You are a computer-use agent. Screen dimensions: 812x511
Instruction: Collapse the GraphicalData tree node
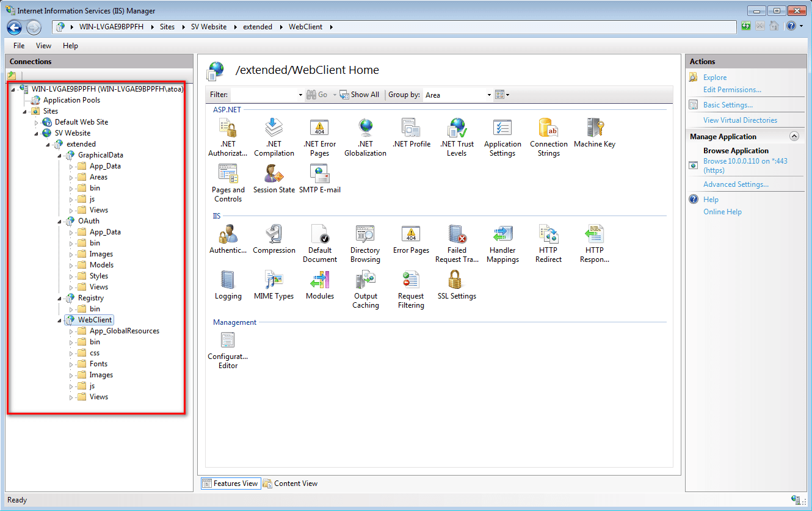[x=60, y=155]
